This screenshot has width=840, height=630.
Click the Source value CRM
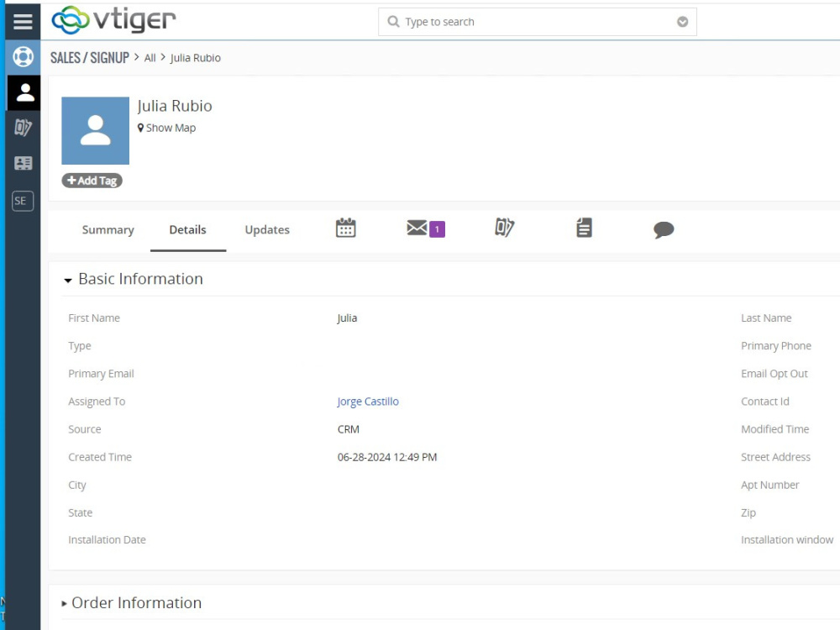pos(349,429)
